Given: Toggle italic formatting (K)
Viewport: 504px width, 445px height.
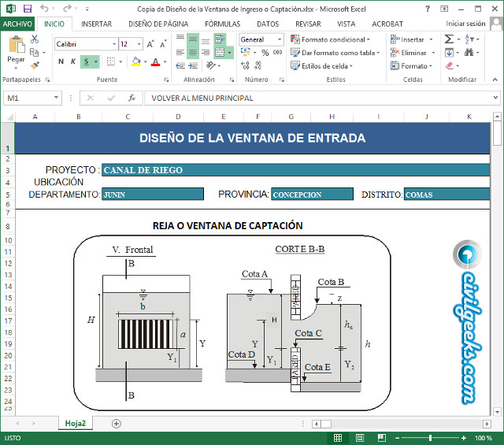Looking at the screenshot, I should [x=73, y=61].
